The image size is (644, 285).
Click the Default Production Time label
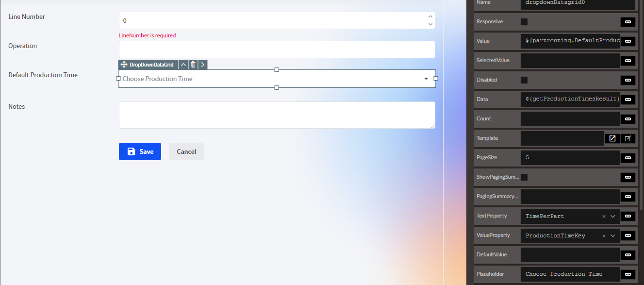tap(43, 75)
